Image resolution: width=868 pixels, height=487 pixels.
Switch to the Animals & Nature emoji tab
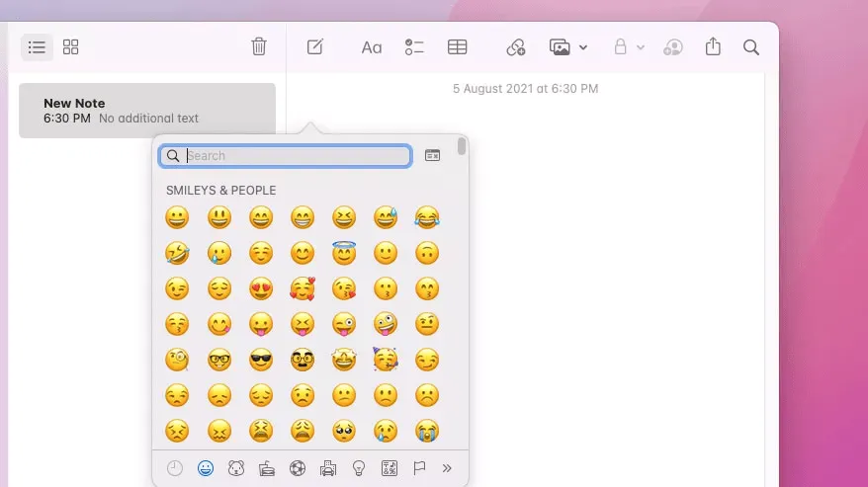tap(235, 468)
